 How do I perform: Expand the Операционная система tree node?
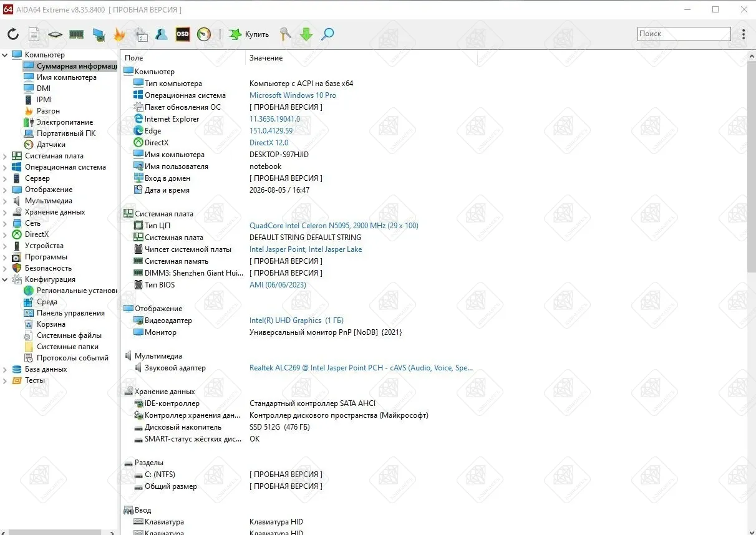coord(5,167)
